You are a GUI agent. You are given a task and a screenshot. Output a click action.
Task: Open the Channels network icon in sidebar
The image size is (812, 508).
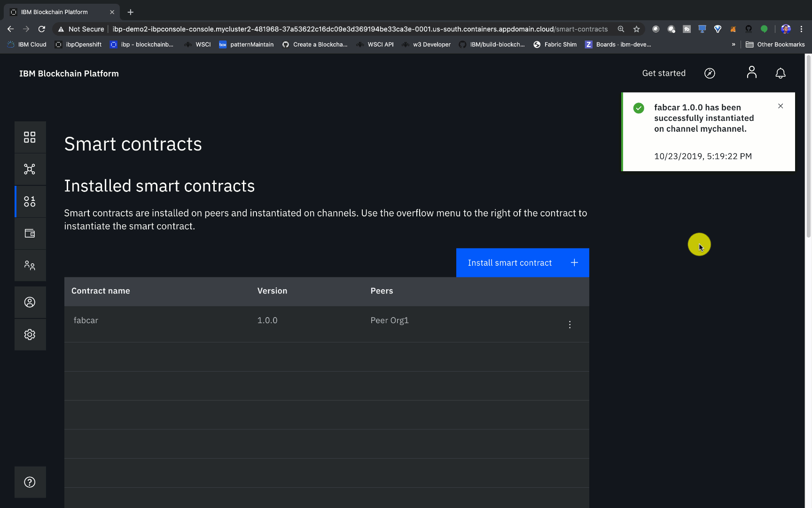[x=30, y=169]
